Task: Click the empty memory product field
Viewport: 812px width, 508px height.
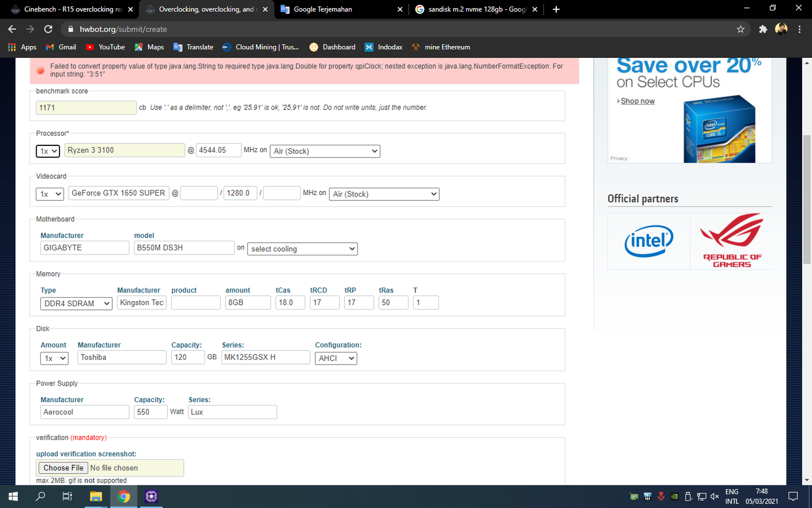Action: pyautogui.click(x=196, y=302)
